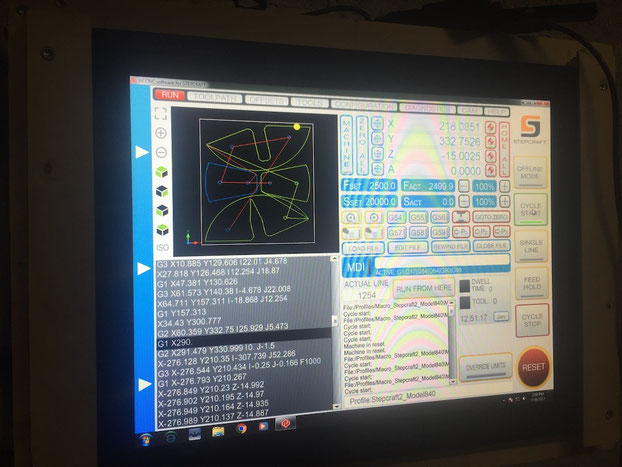
Task: Select the G59 work offset
Action: [x=440, y=232]
